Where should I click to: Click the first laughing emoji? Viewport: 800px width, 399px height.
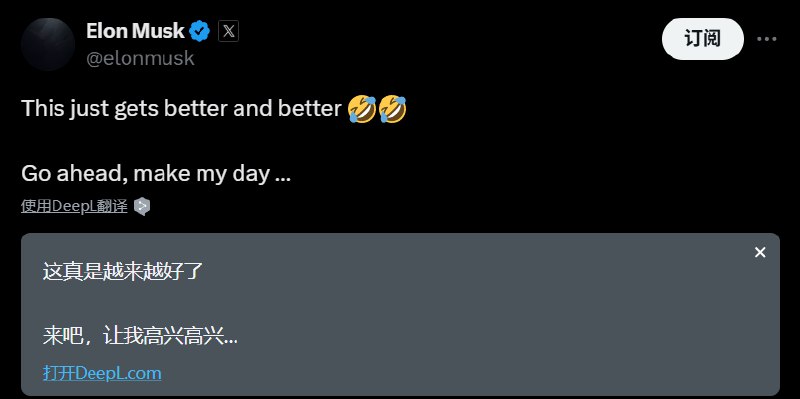pos(362,109)
